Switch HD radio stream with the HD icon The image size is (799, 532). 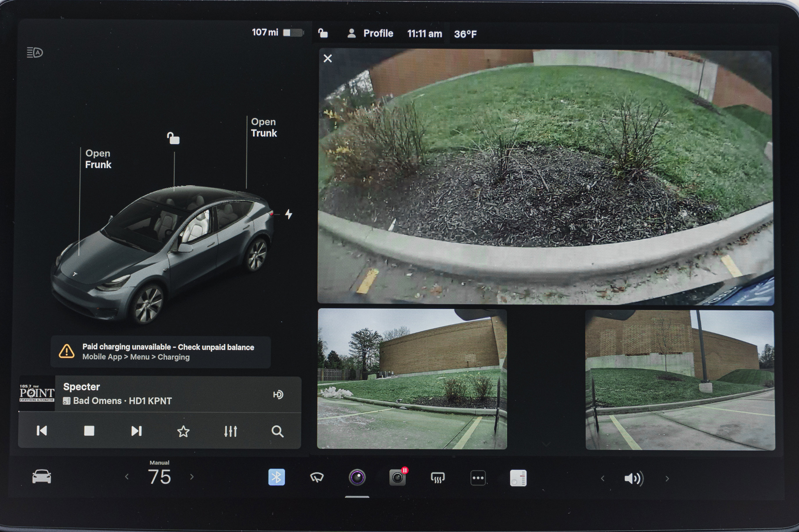(x=278, y=394)
